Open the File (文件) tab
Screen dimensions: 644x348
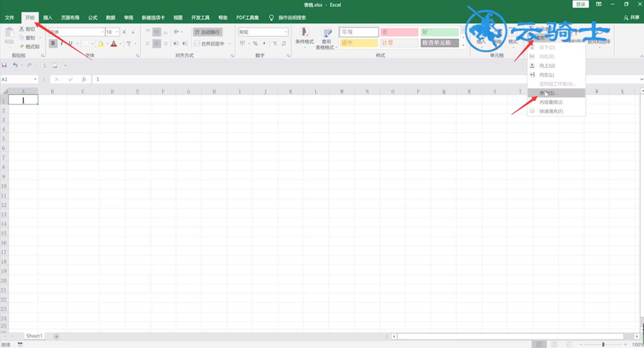10,17
